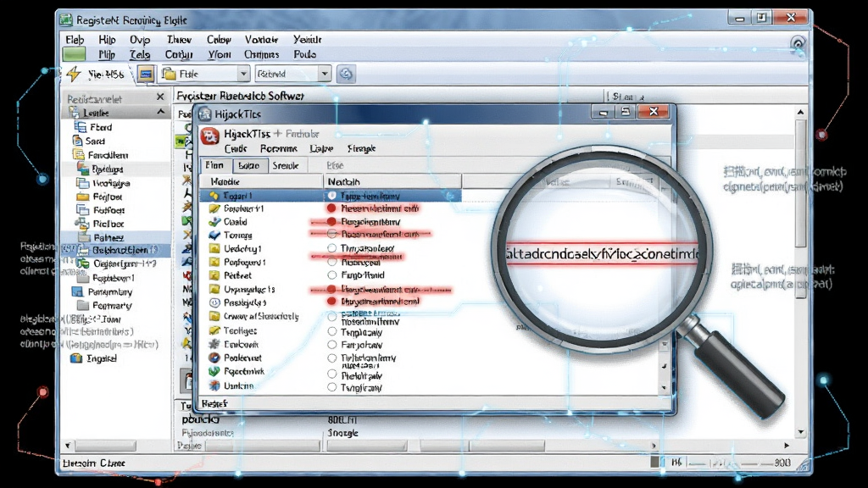Select the Tvngifoaly radio button in the last row

tap(331, 387)
